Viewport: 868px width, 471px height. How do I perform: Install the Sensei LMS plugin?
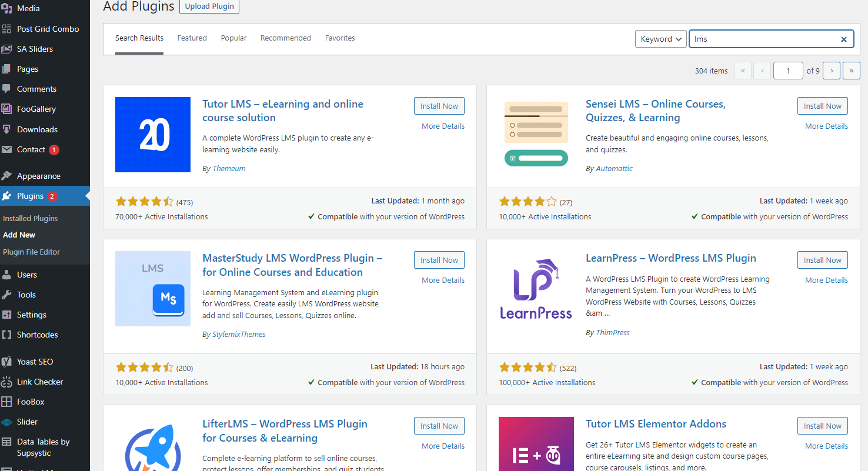(x=823, y=106)
